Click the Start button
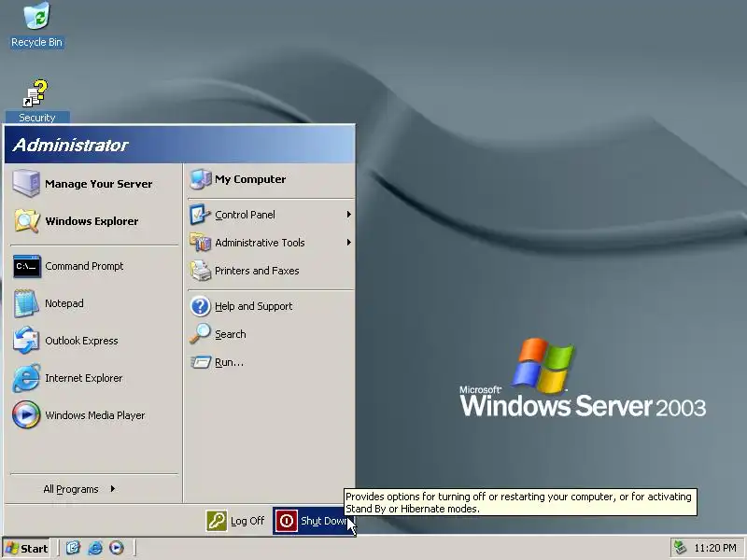Screen dimensions: 747x560 point(27,548)
